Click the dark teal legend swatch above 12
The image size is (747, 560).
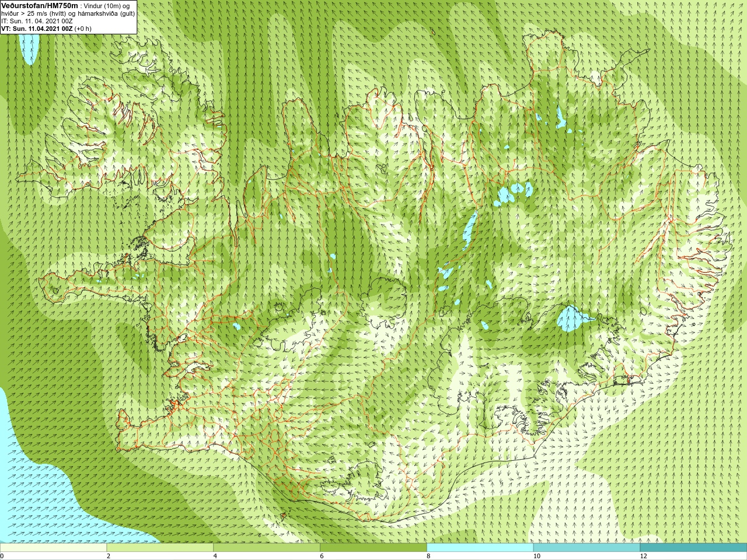pos(693,548)
